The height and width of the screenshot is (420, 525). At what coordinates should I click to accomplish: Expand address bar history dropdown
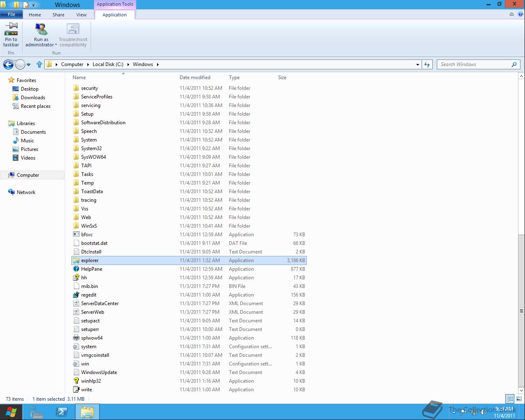tap(418, 64)
